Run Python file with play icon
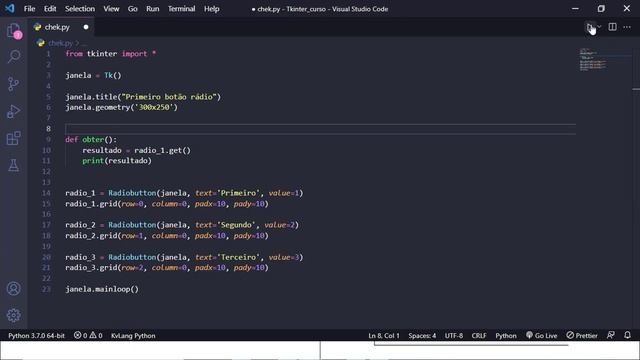This screenshot has height=360, width=640. click(x=590, y=27)
